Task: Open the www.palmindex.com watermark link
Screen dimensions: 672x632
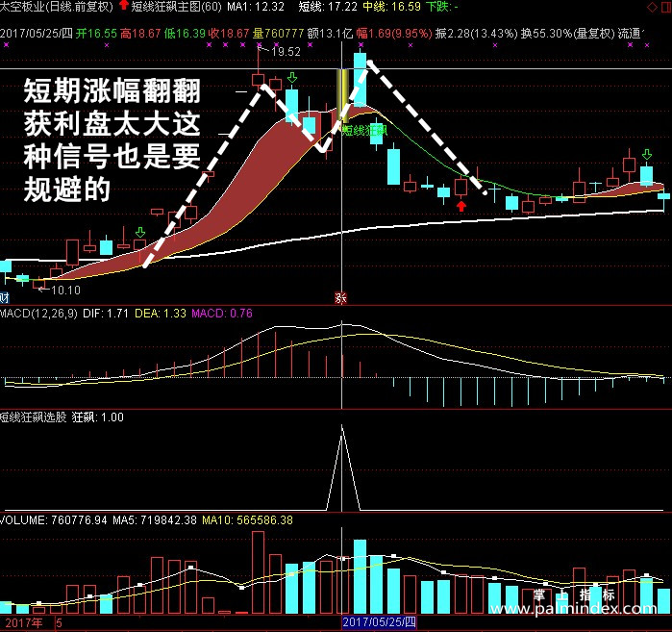Action: (x=573, y=608)
